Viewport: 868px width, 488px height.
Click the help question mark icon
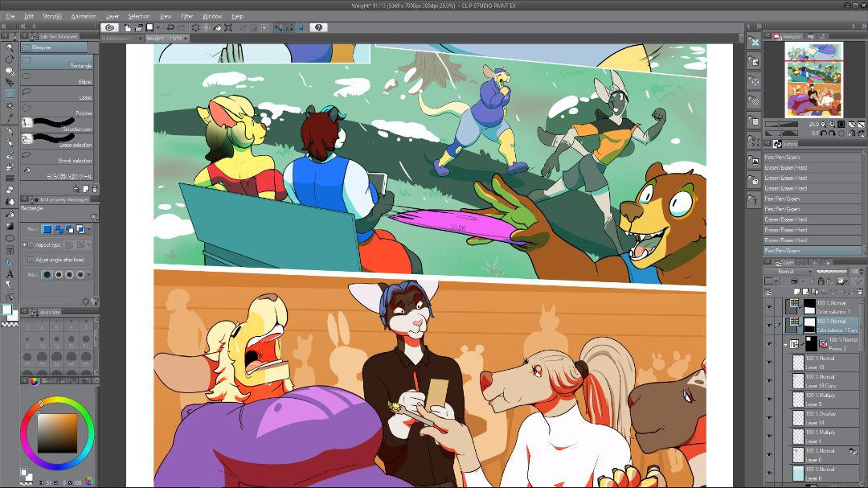coord(318,27)
